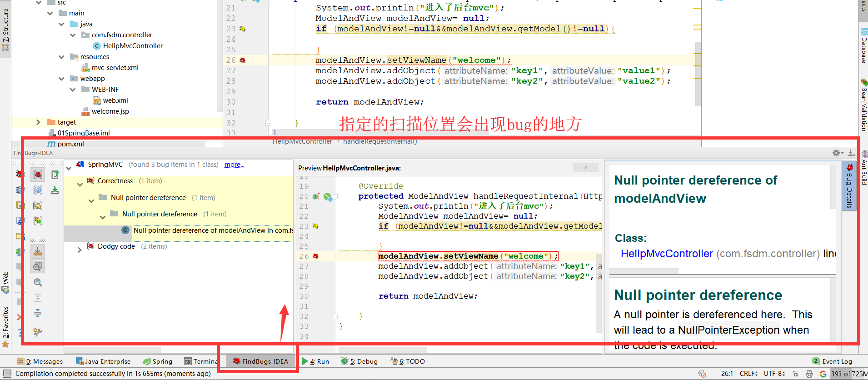Close the code preview pane

coord(586,167)
